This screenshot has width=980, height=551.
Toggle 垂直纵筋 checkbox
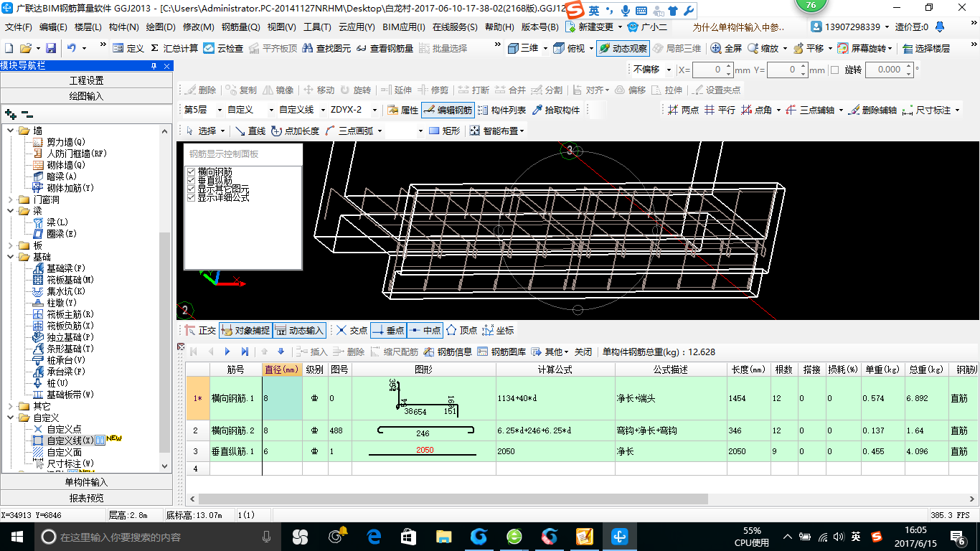(191, 180)
